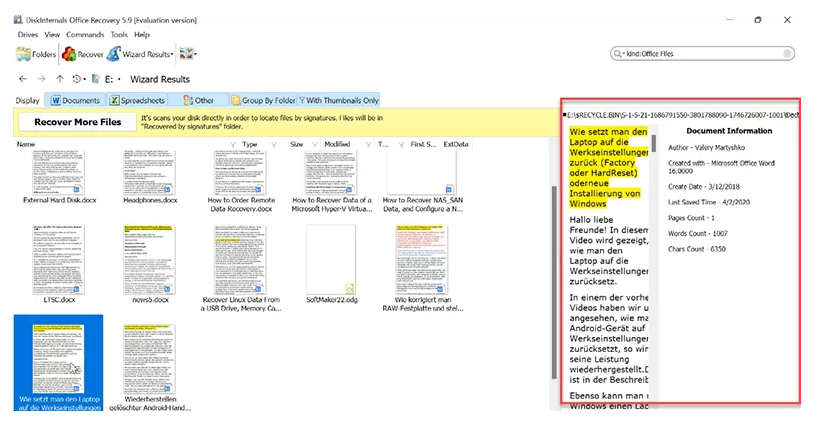Click the Last Saved Time - 4/2/2020 line
Image resolution: width=831 pixels, height=424 pixels.
coord(709,202)
